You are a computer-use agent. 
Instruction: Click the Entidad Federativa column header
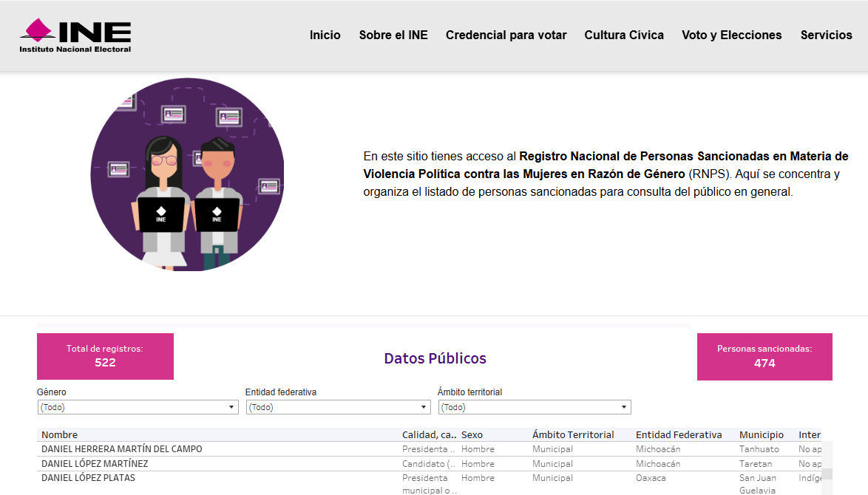679,434
